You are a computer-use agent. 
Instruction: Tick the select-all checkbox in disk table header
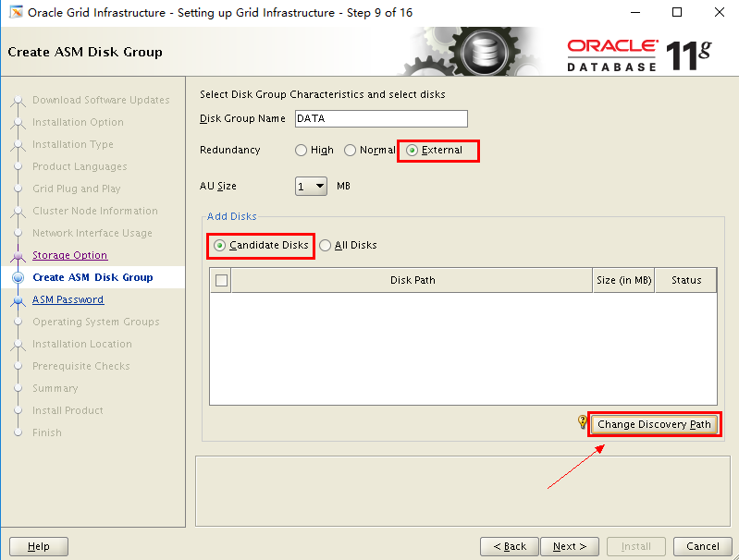coord(221,280)
